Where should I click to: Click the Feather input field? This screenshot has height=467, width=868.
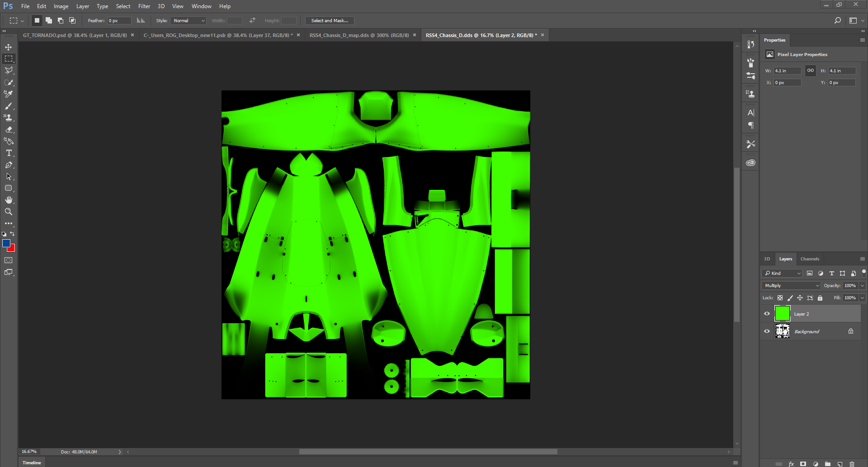coord(119,21)
